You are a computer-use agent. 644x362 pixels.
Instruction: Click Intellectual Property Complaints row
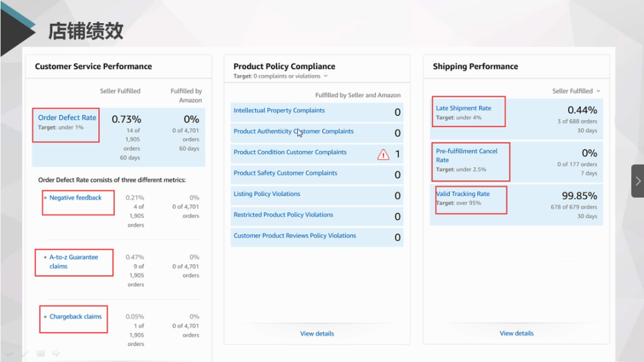[x=279, y=110]
